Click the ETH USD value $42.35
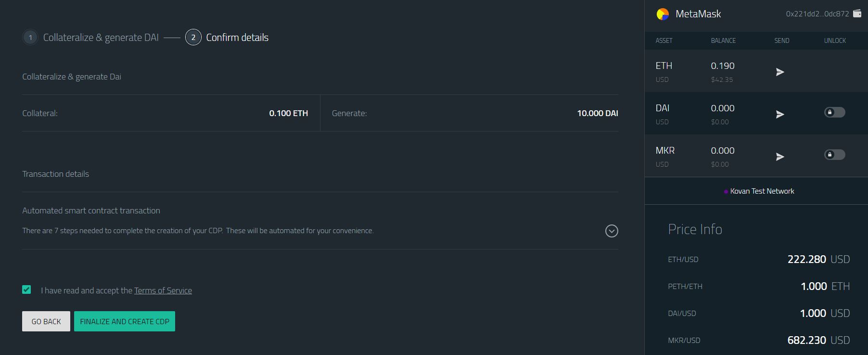This screenshot has width=868, height=355. tap(722, 79)
